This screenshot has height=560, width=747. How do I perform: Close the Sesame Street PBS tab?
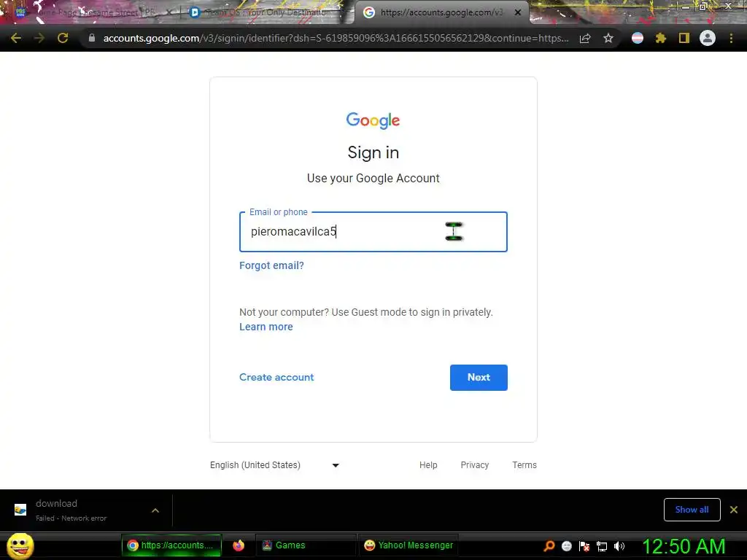click(x=169, y=12)
